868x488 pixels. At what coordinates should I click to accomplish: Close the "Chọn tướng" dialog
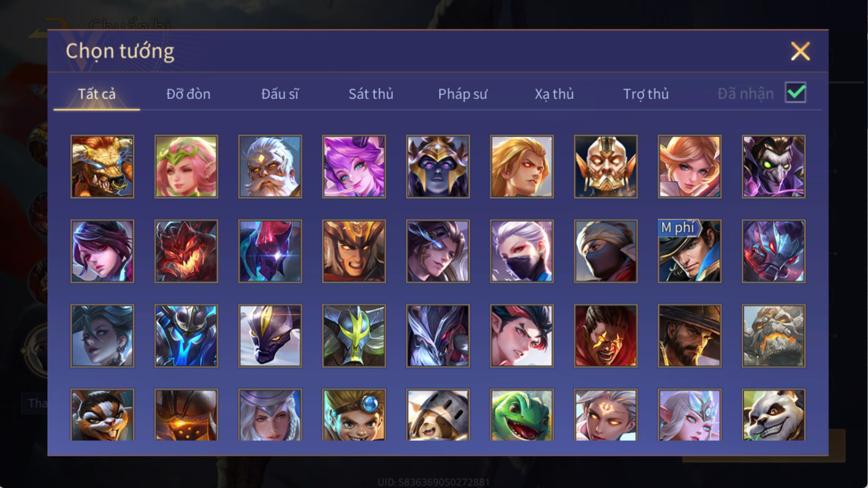[x=800, y=52]
